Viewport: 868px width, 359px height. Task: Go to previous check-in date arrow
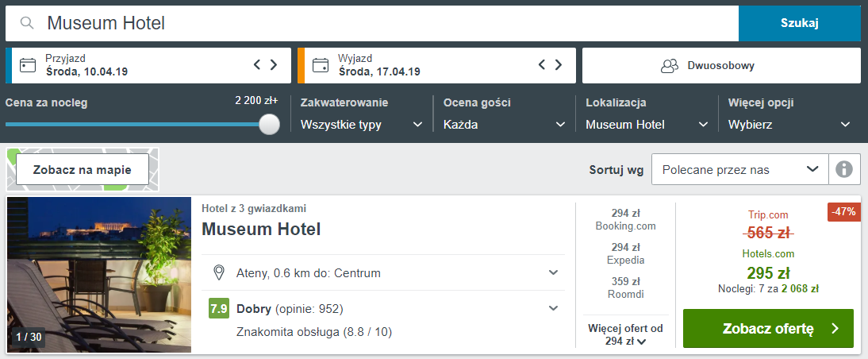[x=257, y=65]
